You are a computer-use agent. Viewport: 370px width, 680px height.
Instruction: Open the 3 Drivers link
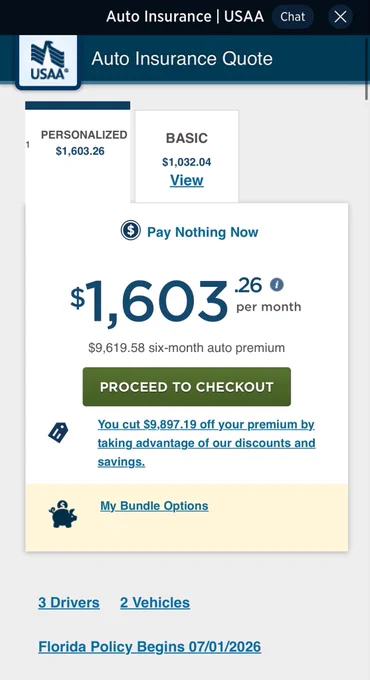[x=69, y=602]
